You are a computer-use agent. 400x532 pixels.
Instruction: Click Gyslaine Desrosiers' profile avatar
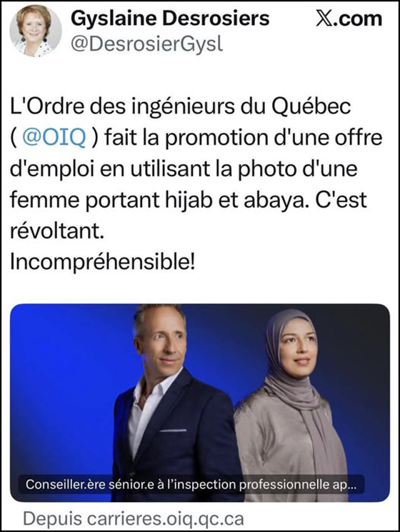coord(36,31)
